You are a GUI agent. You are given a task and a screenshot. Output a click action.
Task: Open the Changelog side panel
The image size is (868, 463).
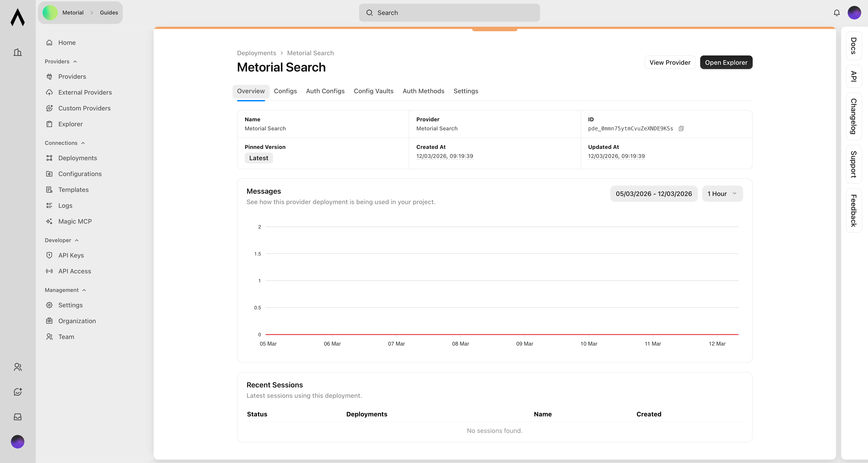[x=853, y=116]
